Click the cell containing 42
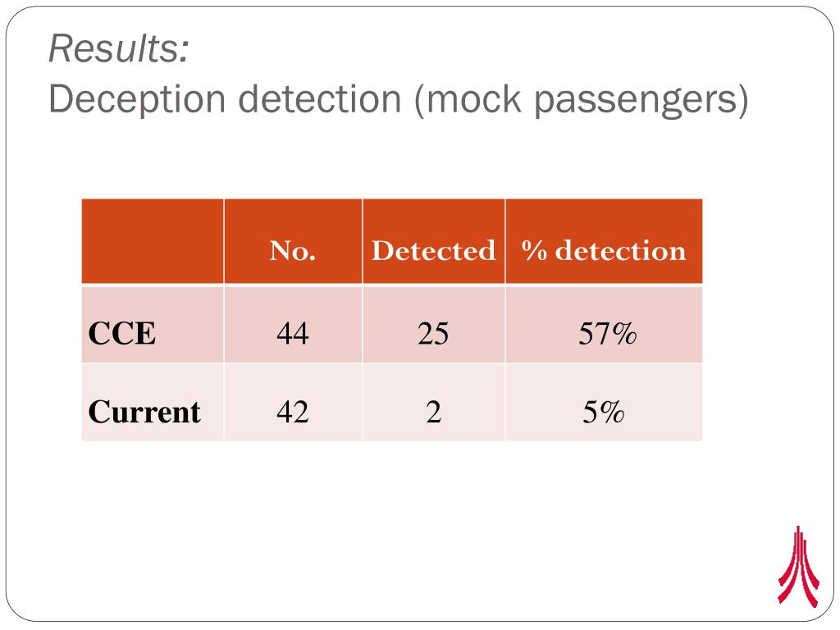Image resolution: width=840 pixels, height=630 pixels. click(293, 403)
